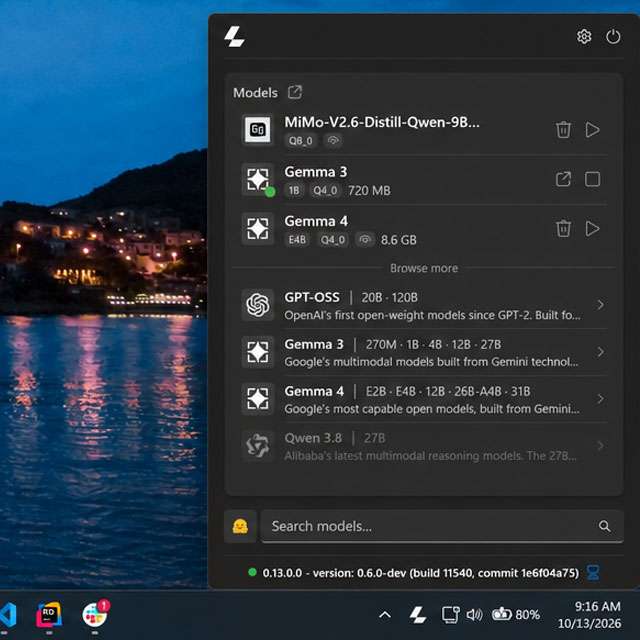This screenshot has height=640, width=640.
Task: Click the lightning tray icon in taskbar
Action: click(418, 614)
